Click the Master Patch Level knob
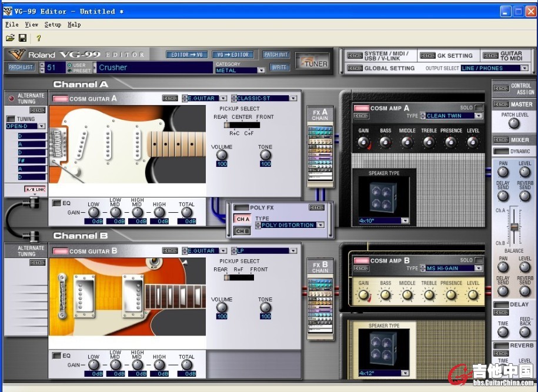Viewport: 538px width, 392px height. pos(514,123)
